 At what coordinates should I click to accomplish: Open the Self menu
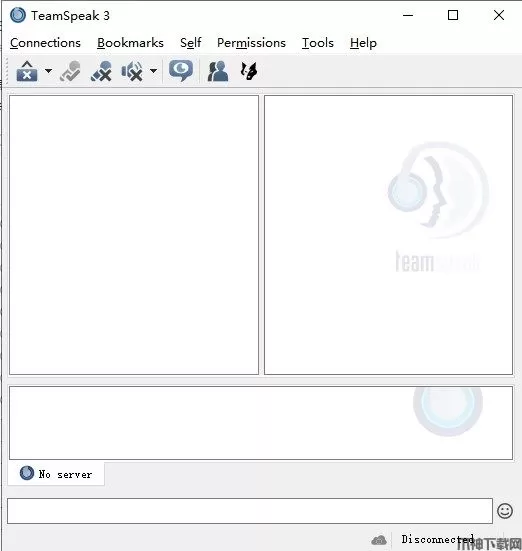(x=191, y=43)
